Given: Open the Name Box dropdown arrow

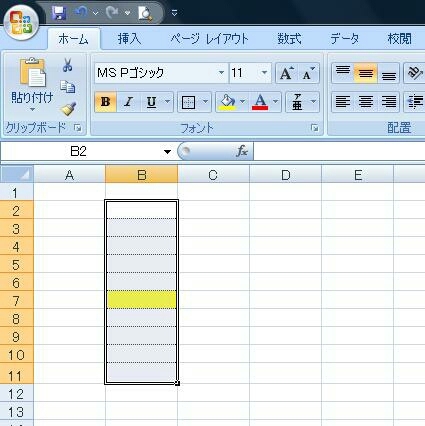Looking at the screenshot, I should pyautogui.click(x=167, y=152).
